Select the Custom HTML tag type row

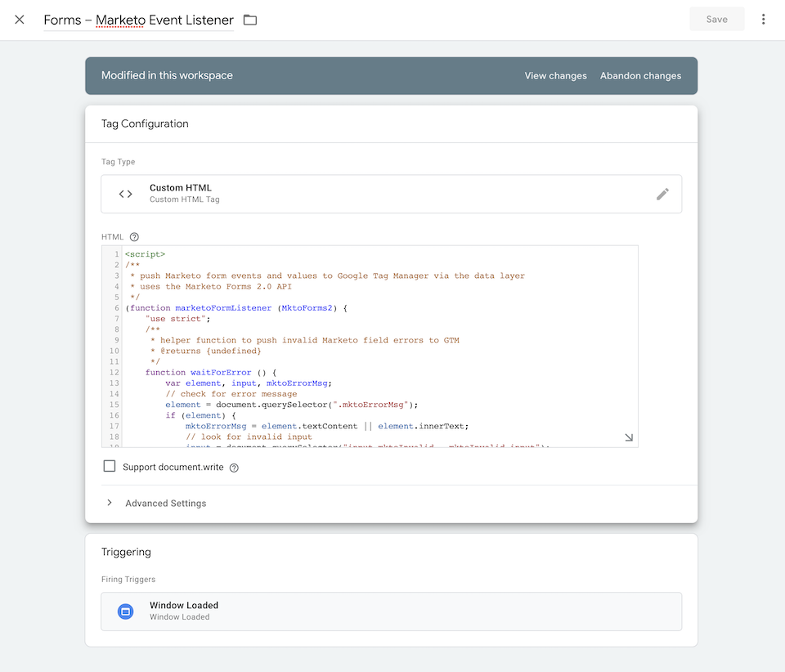[x=391, y=194]
